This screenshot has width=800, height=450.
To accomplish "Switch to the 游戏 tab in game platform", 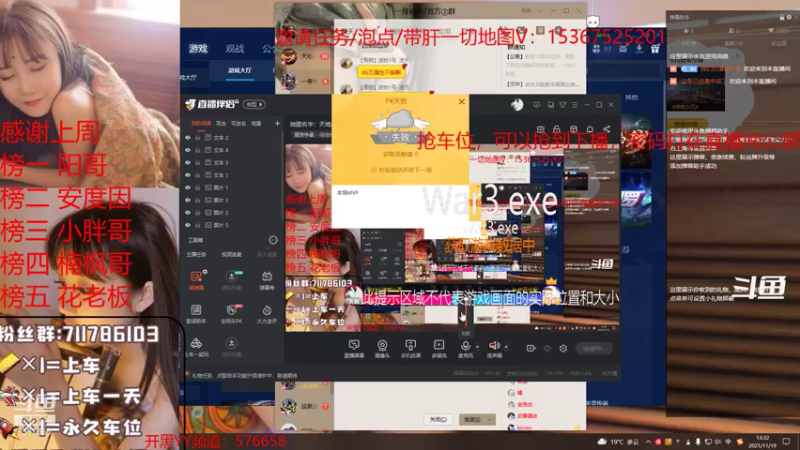I will click(198, 48).
